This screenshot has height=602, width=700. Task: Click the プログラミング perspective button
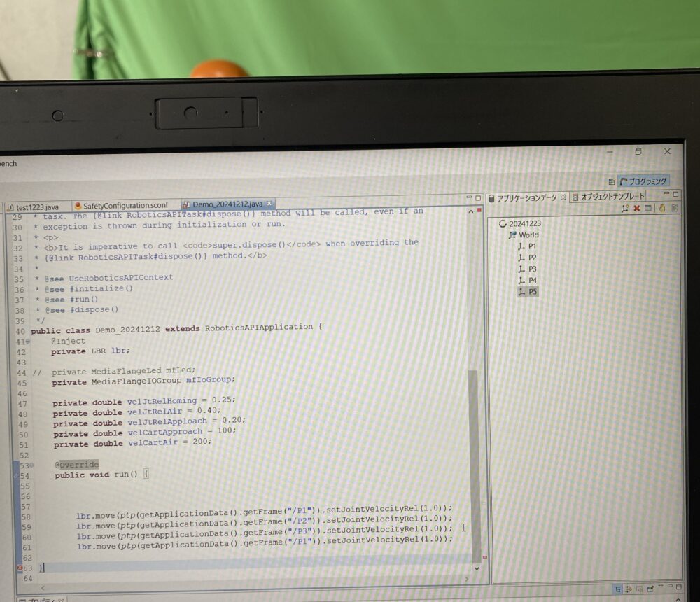[643, 181]
